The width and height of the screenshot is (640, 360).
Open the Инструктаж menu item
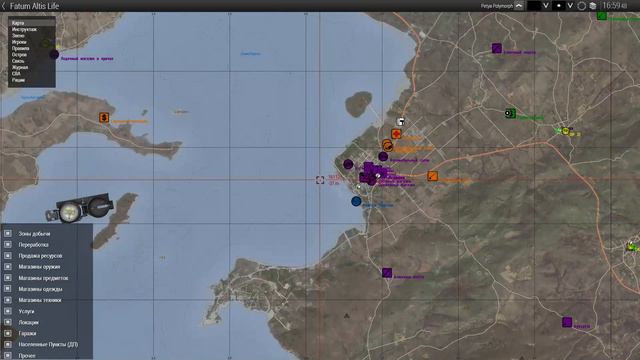(24, 29)
